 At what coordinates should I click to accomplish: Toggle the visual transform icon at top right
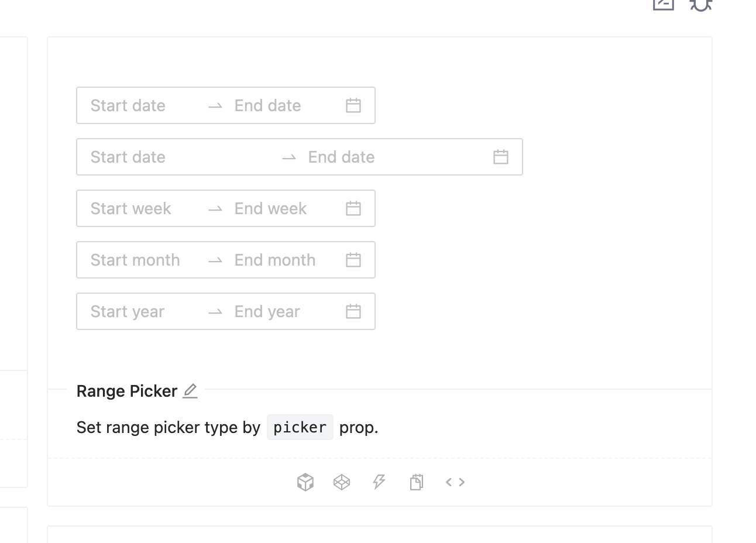[663, 5]
